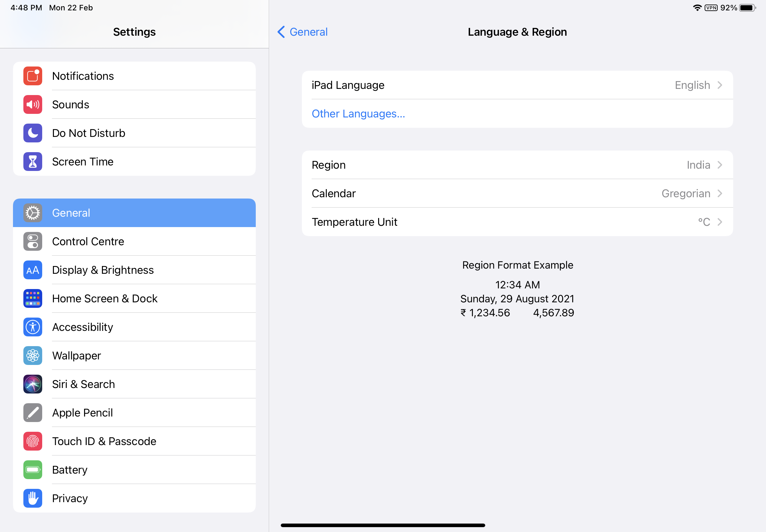Open Region setting showing India
The image size is (766, 532).
(x=517, y=165)
